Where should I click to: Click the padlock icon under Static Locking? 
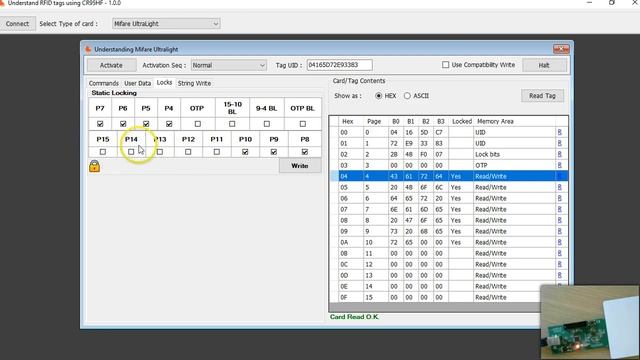pyautogui.click(x=94, y=166)
